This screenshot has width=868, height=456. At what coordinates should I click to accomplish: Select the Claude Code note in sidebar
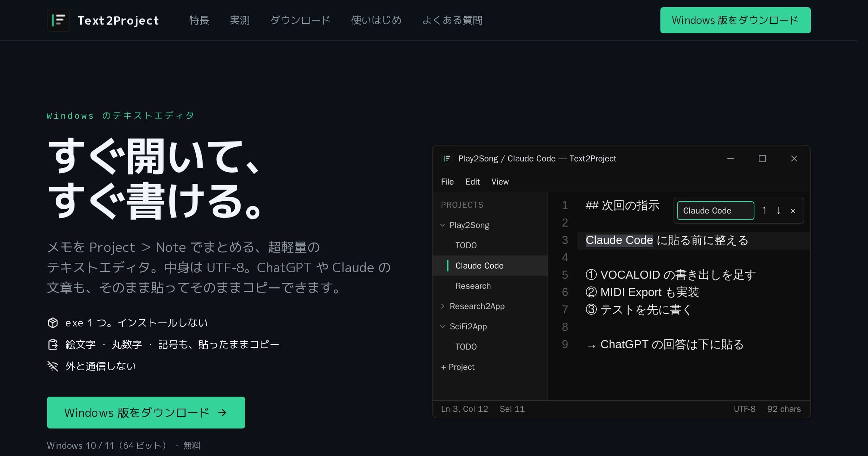point(490,266)
